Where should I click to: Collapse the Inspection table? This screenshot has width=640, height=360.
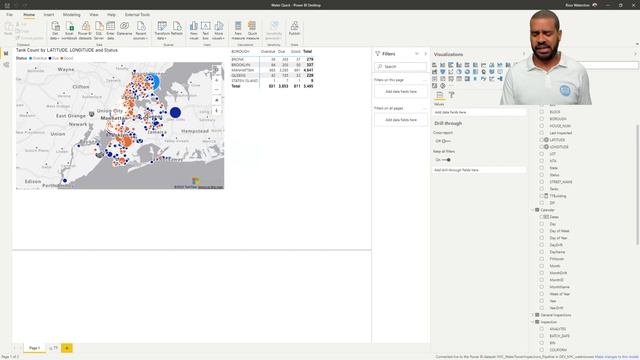click(533, 322)
